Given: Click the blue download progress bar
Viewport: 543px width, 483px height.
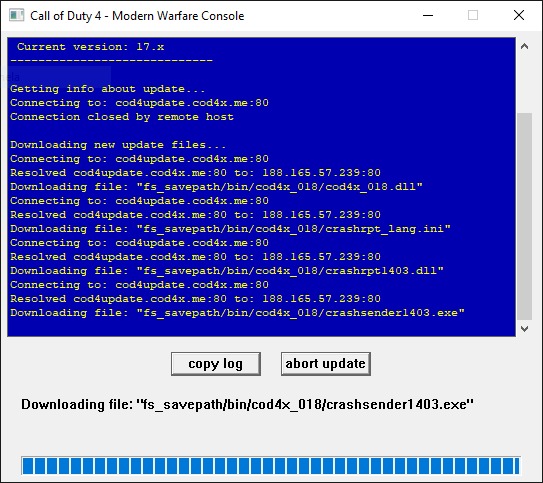Looking at the screenshot, I should click(270, 466).
